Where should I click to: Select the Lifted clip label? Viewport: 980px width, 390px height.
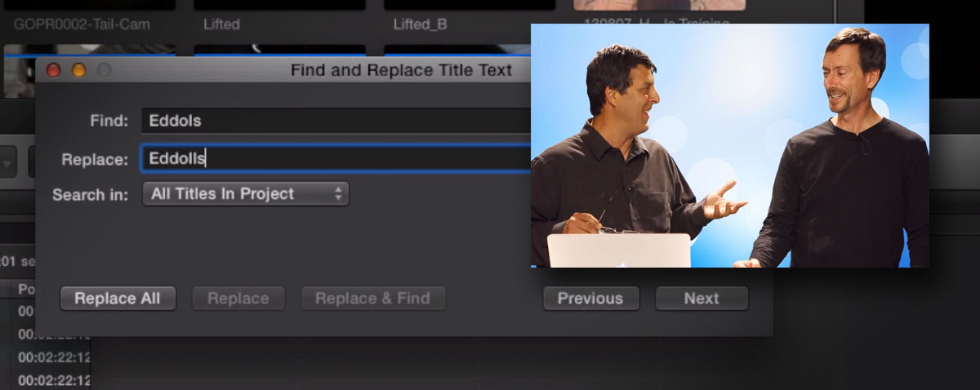pyautogui.click(x=222, y=24)
